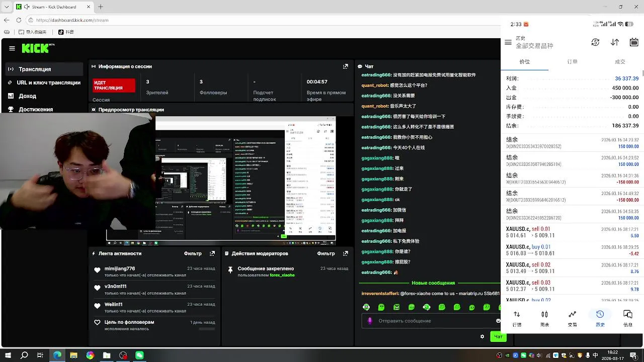Click Weilin11 in activity feed
644x362 pixels.
[113, 304]
